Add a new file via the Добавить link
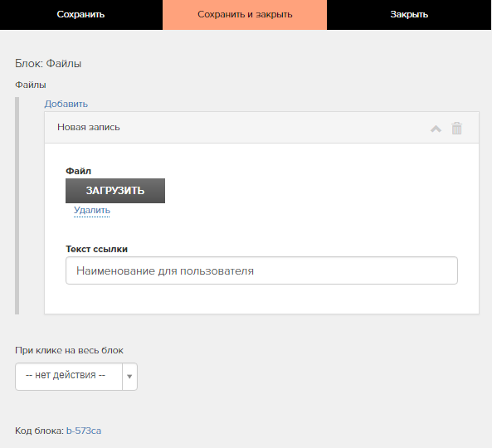Screen dimensions: 492x448 click(66, 104)
